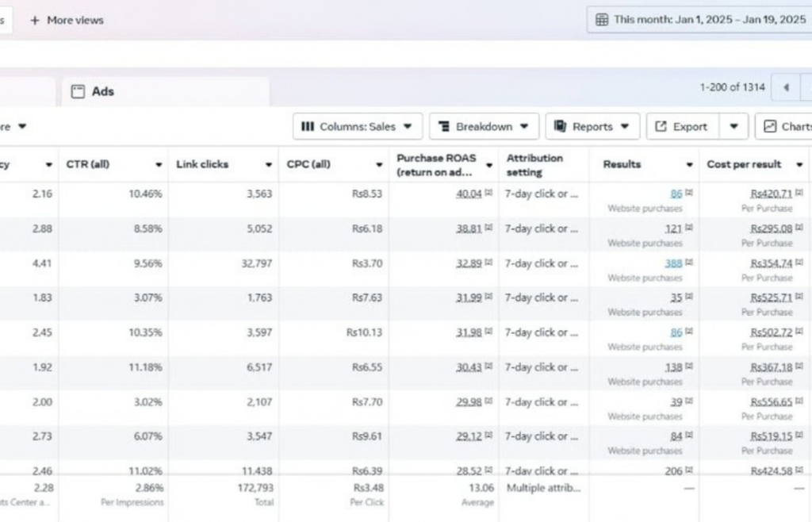Click info icon beside Rs519.15
The image size is (812, 522).
(799, 436)
